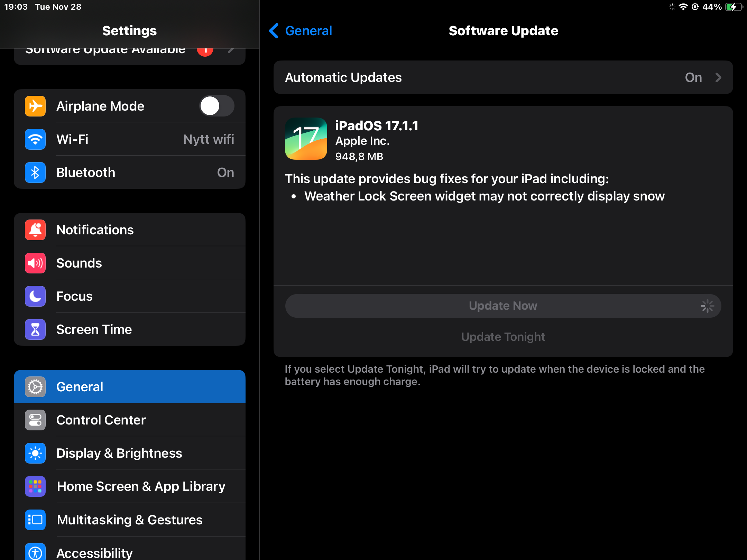Open Wi-Fi settings via the Wi-Fi icon
The height and width of the screenshot is (560, 747).
click(x=35, y=139)
